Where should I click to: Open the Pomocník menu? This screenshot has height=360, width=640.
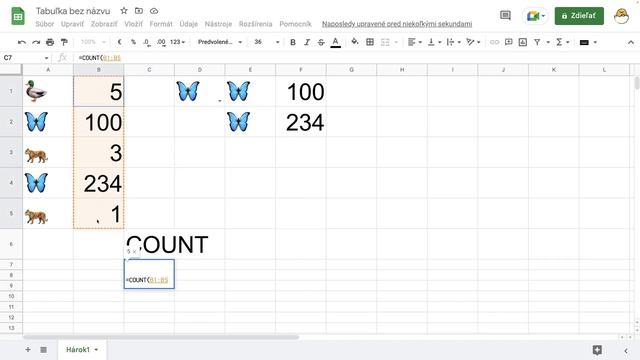click(296, 24)
